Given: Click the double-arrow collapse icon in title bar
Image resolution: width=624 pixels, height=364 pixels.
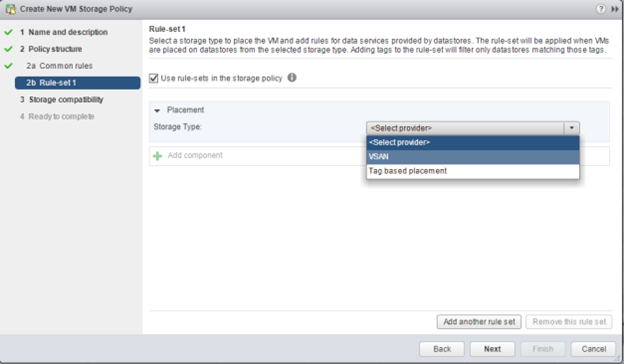Looking at the screenshot, I should (x=615, y=9).
